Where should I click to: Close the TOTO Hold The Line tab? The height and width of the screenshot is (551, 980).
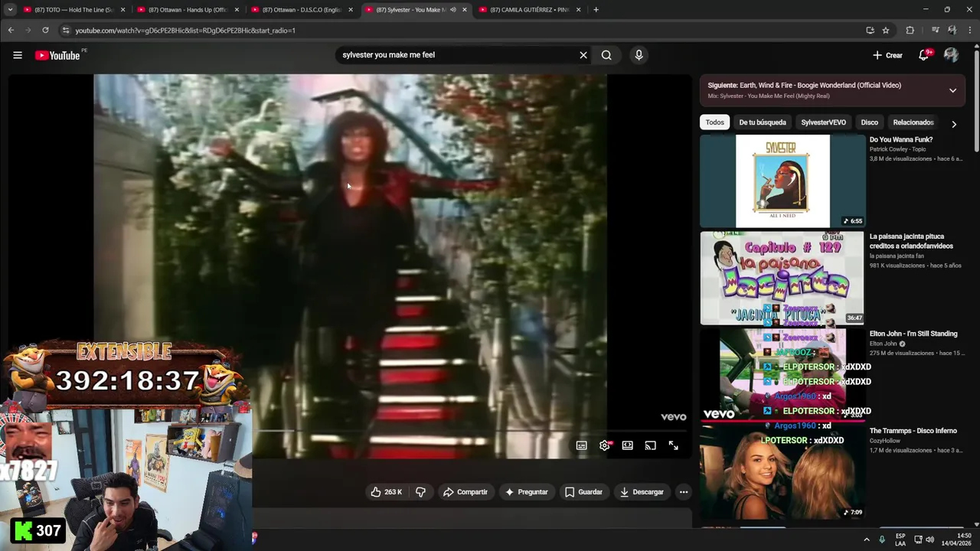click(122, 10)
